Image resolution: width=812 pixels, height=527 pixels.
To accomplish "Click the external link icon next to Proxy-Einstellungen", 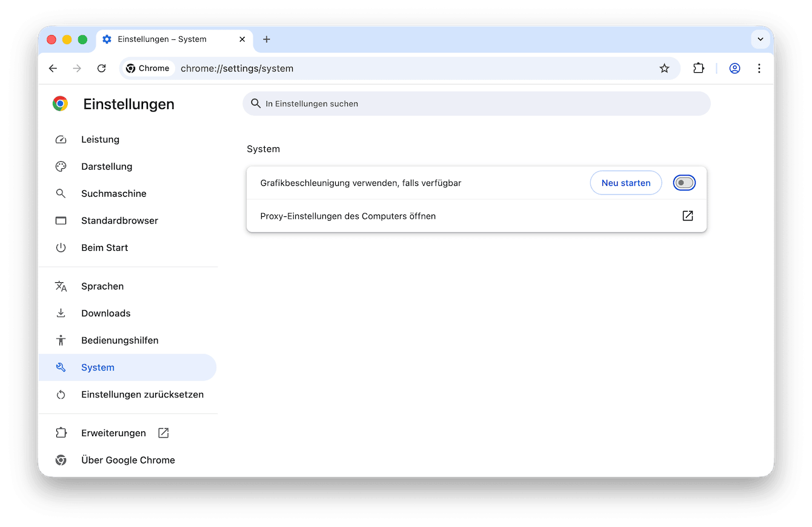I will [x=687, y=215].
